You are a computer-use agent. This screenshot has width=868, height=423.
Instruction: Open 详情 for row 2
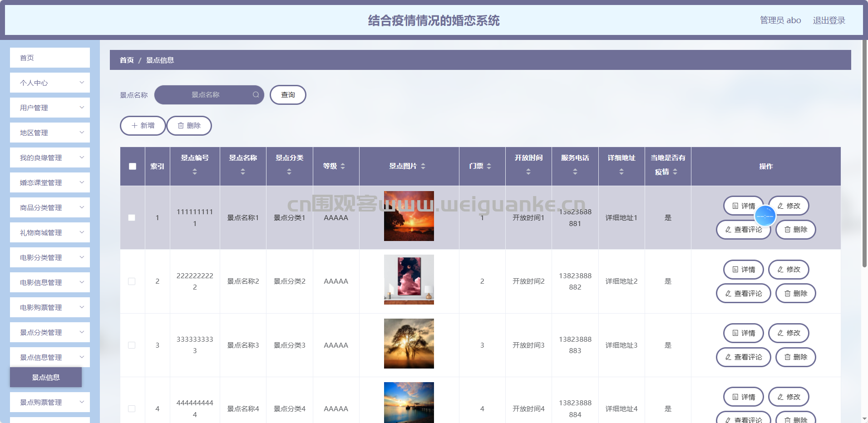(x=743, y=270)
